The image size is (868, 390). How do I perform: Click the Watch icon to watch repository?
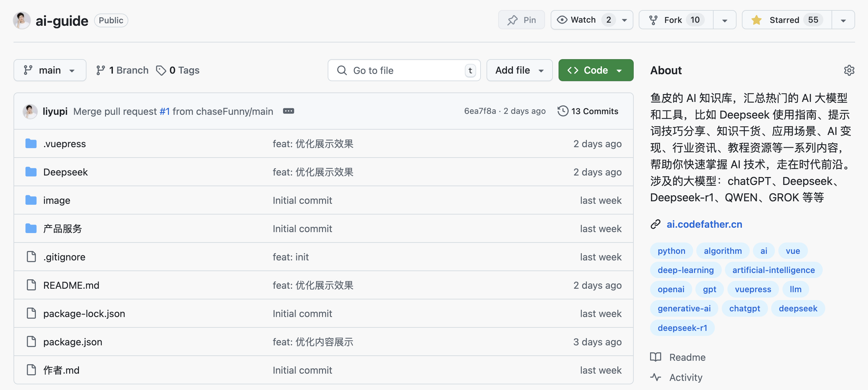(584, 20)
